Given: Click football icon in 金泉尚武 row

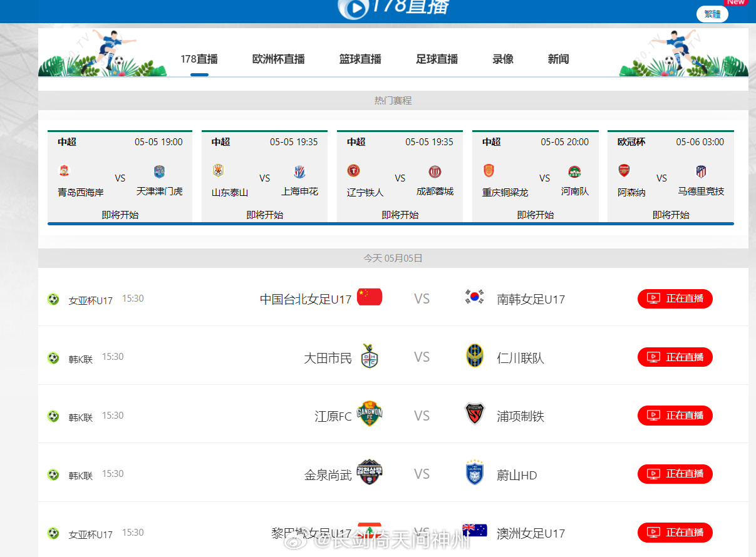Looking at the screenshot, I should pos(53,475).
